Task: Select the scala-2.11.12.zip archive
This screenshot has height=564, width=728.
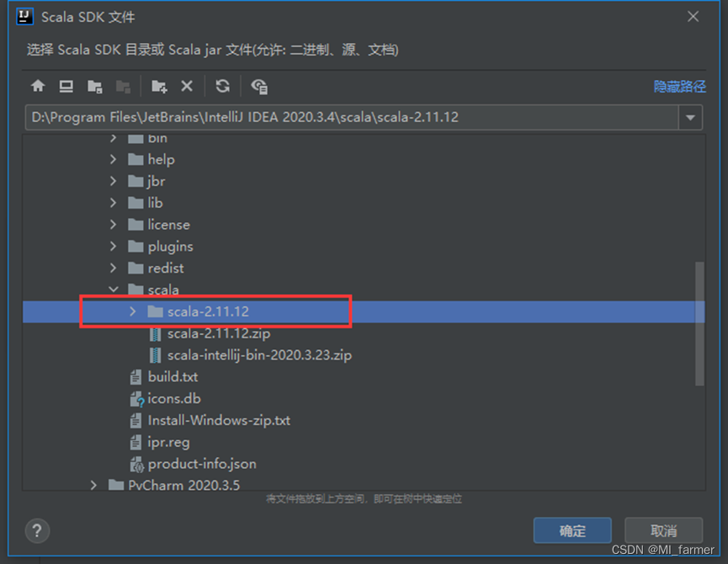Action: pyautogui.click(x=218, y=333)
